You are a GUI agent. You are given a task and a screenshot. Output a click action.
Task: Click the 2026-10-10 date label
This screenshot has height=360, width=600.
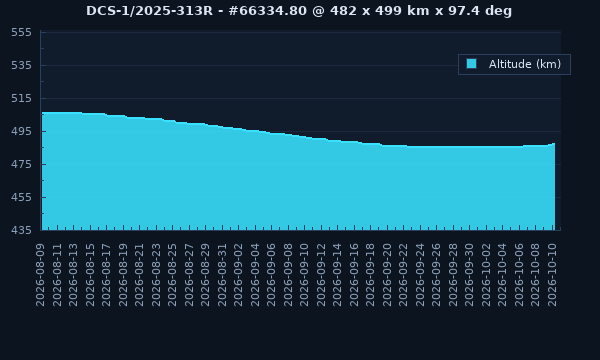click(x=552, y=275)
